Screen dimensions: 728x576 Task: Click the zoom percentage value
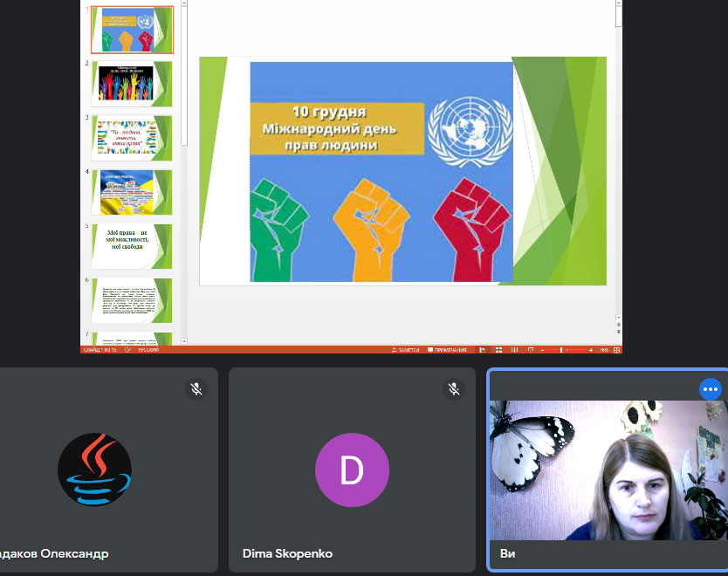pyautogui.click(x=604, y=350)
